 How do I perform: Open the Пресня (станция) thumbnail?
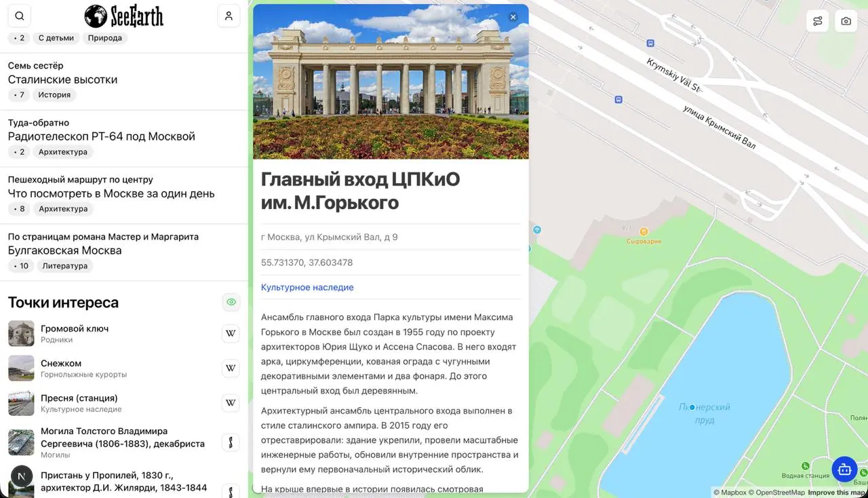pyautogui.click(x=21, y=403)
